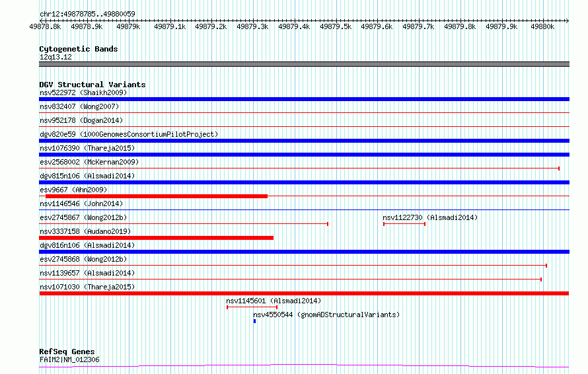Click the dgv816n106 (Alsmadi2014) label

point(87,245)
